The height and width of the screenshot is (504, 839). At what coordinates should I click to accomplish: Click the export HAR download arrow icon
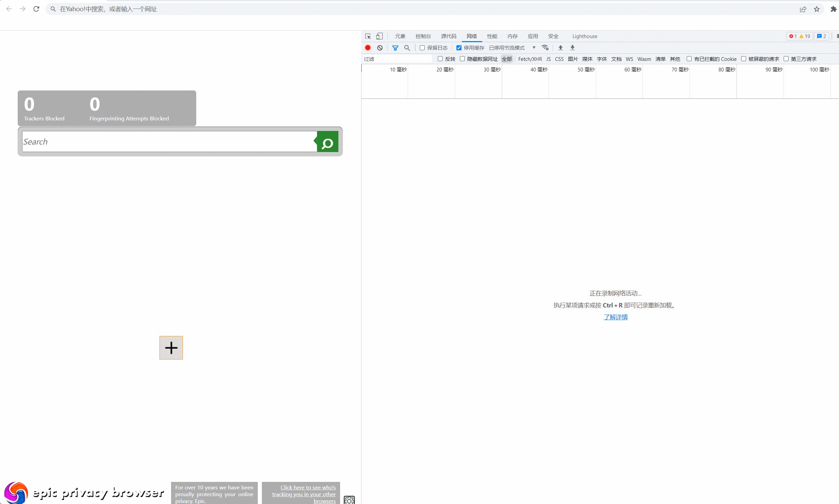[x=572, y=48]
